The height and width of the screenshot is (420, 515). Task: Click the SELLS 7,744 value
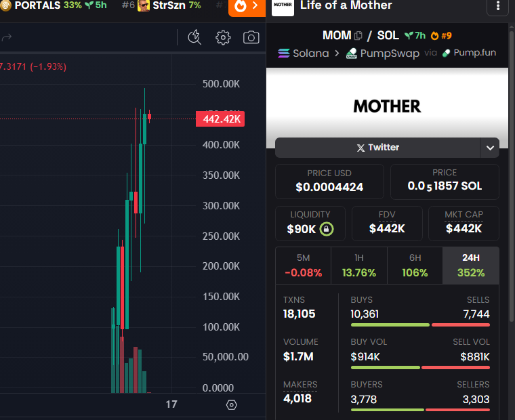tap(476, 314)
